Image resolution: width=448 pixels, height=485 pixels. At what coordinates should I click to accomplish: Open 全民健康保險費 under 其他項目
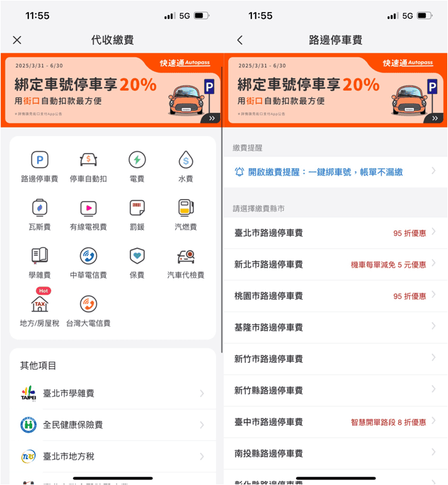coord(113,425)
